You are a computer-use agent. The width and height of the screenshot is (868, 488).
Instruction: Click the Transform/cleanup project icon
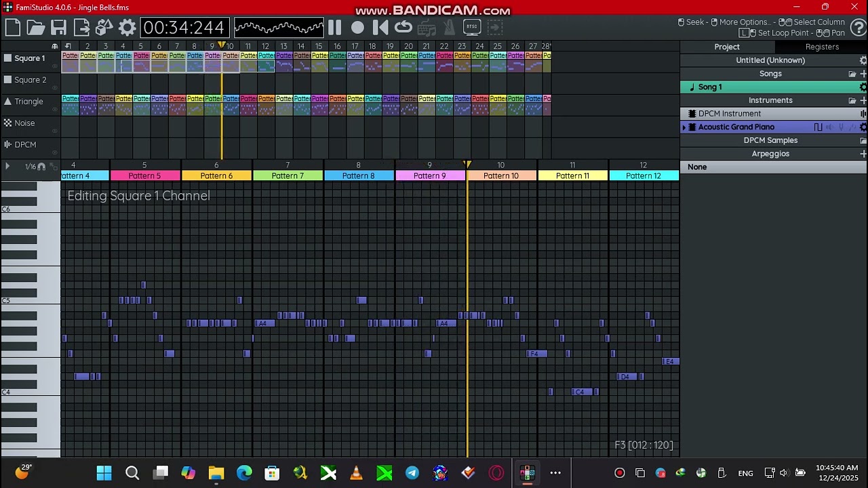[x=104, y=28]
